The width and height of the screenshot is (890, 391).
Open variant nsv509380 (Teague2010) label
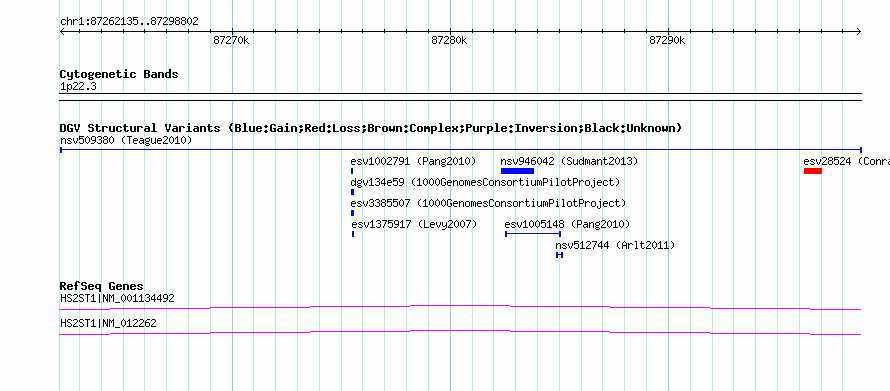[126, 140]
